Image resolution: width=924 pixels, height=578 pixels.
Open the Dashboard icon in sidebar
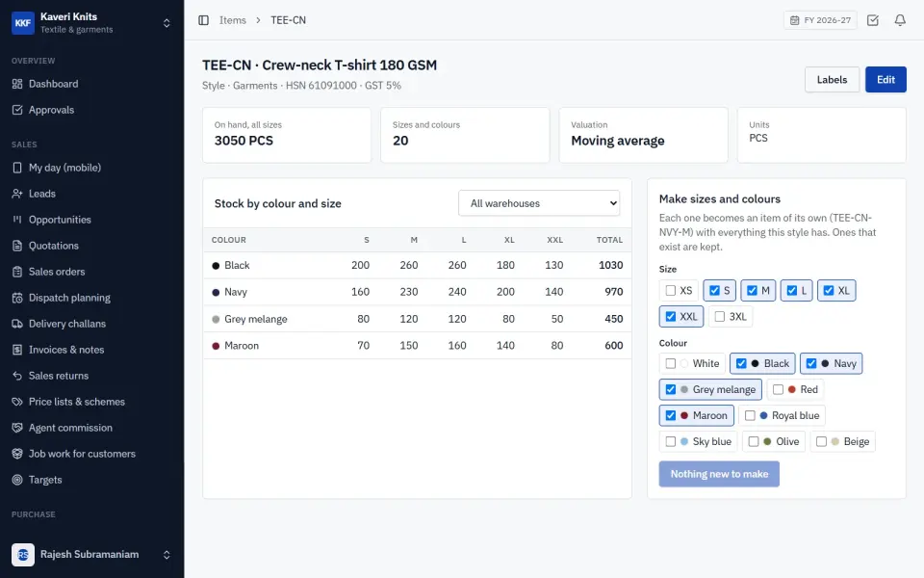17,84
